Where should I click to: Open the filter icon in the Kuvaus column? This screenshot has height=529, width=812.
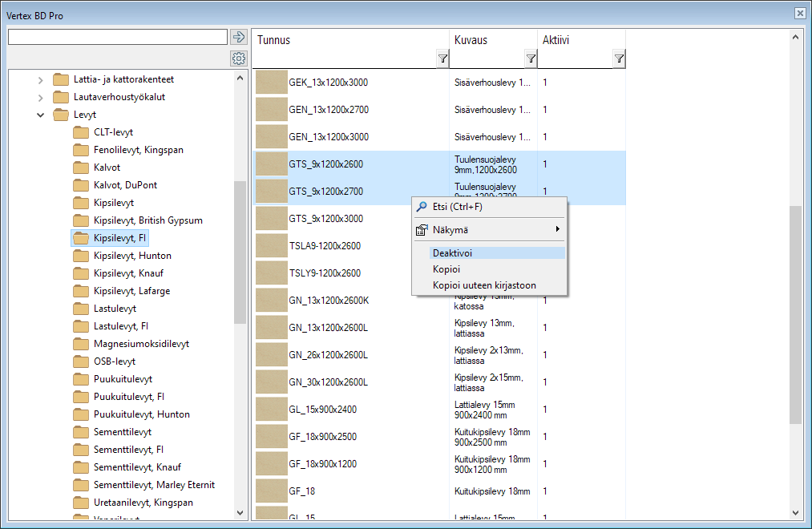tap(531, 59)
